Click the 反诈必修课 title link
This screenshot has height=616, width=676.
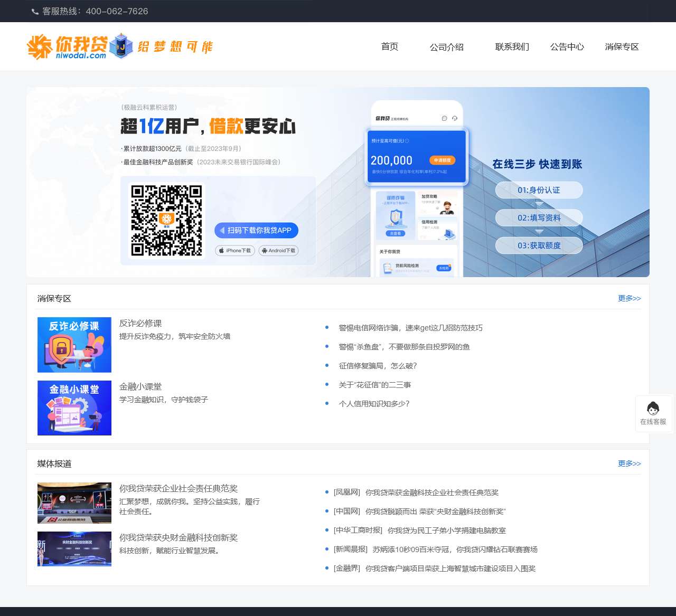click(140, 323)
